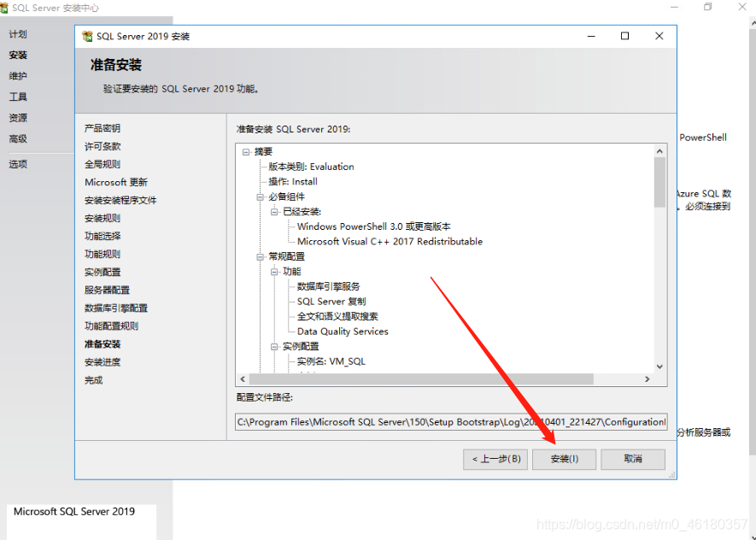Click the horizontal scroll right arrow

click(x=647, y=379)
